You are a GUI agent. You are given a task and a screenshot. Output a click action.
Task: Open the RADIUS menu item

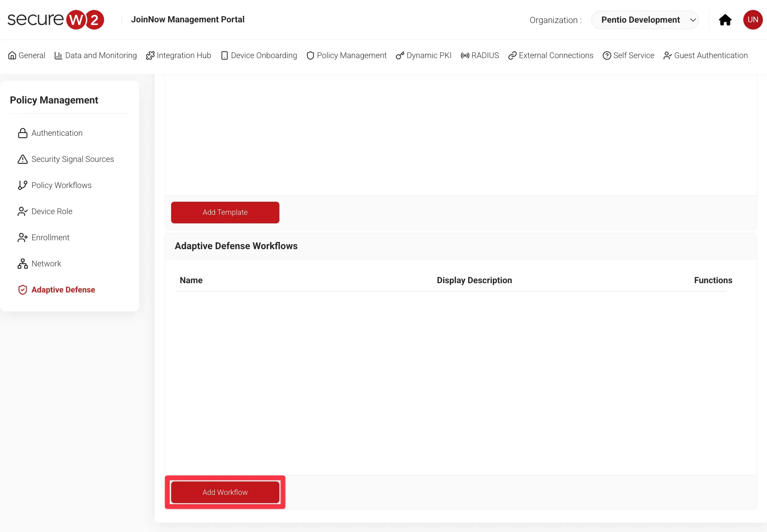(x=480, y=55)
